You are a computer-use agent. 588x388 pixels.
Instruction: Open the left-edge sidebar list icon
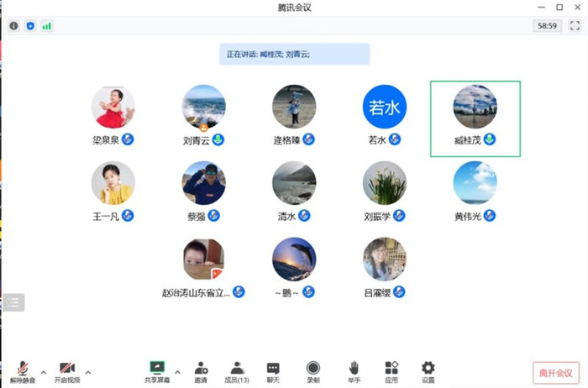coord(13,302)
